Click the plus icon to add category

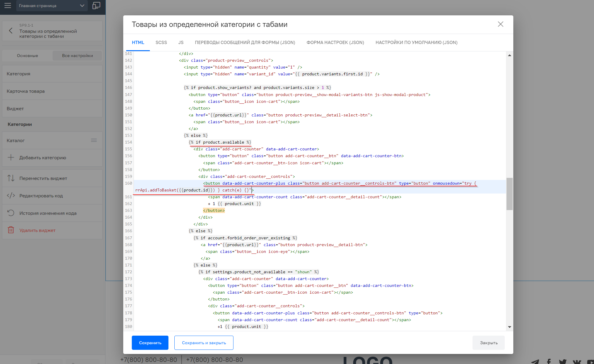tap(11, 157)
